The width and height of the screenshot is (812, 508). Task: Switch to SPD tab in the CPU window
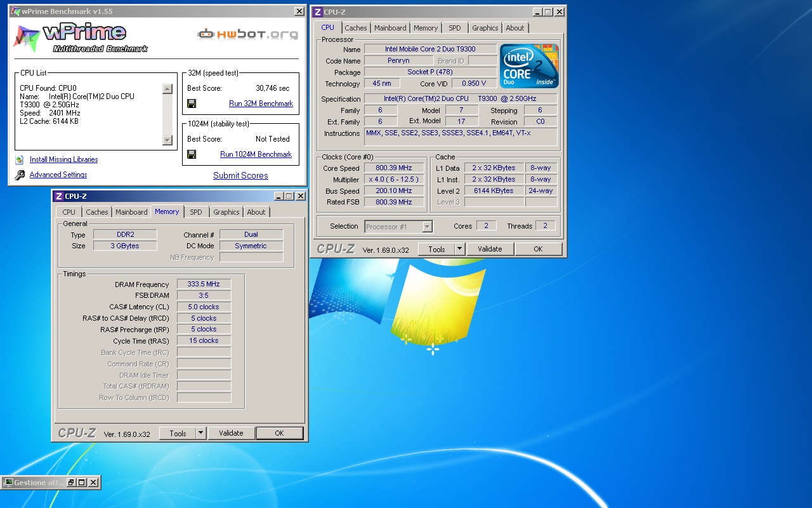(x=455, y=28)
